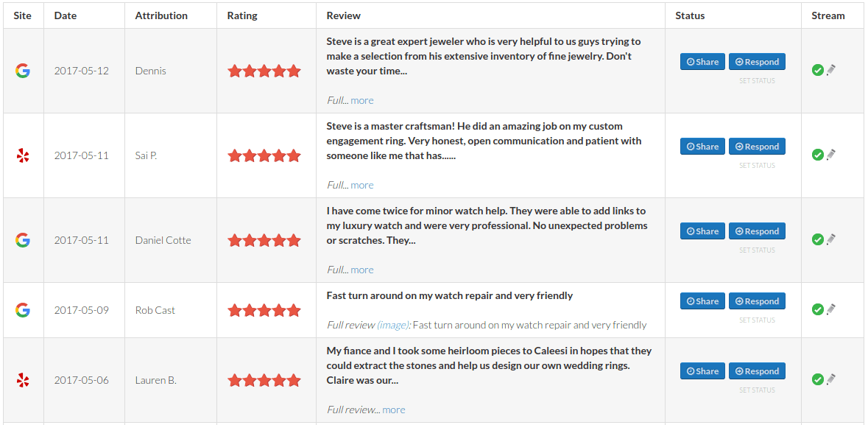Viewport: 868px width, 425px height.
Task: Click the Rating column header
Action: 241,15
